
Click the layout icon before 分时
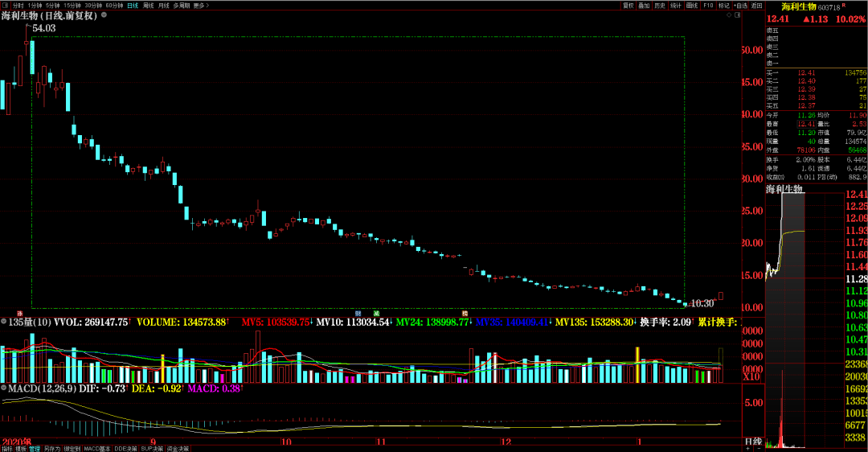coord(5,6)
